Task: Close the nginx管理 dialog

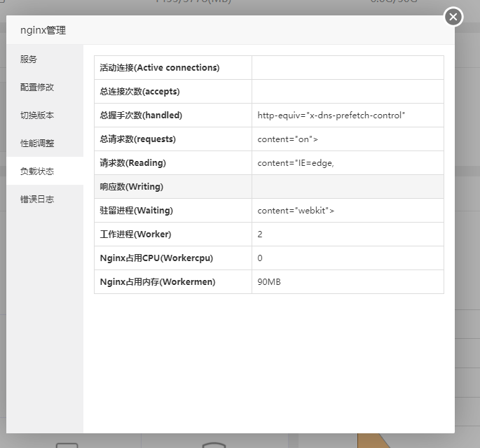Action: pos(453,17)
